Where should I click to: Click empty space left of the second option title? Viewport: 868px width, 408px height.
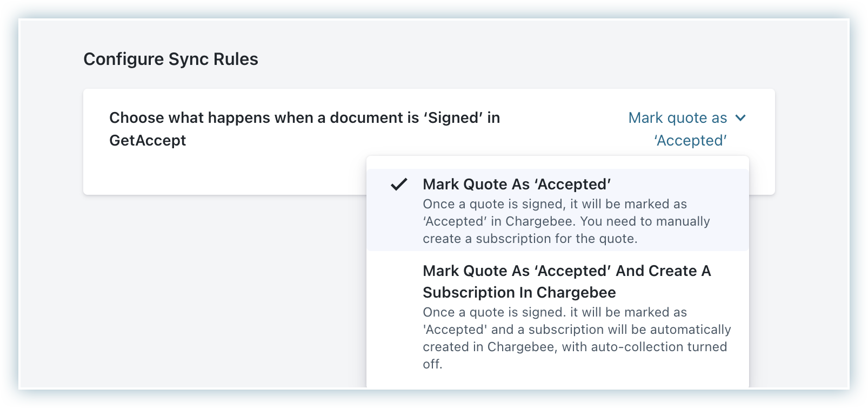tap(395, 281)
